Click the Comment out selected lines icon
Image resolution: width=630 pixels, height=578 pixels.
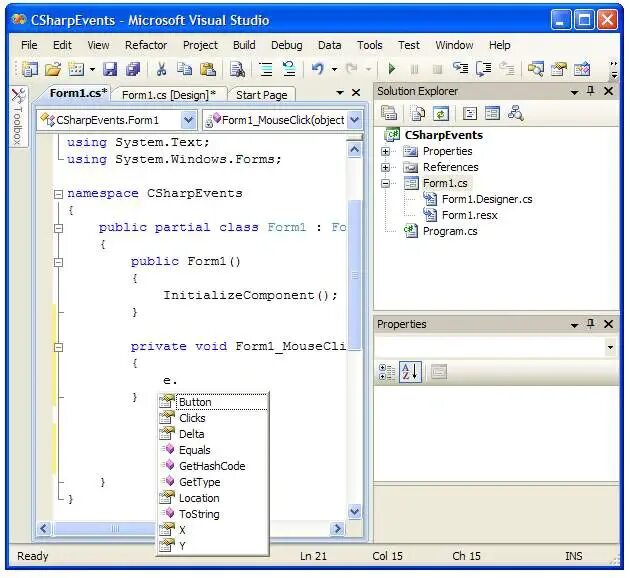266,69
